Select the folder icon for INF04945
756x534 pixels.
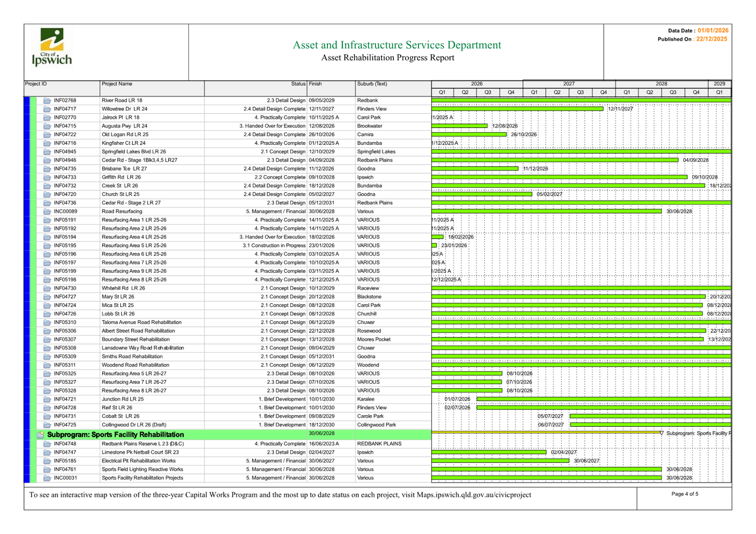pyautogui.click(x=47, y=152)
